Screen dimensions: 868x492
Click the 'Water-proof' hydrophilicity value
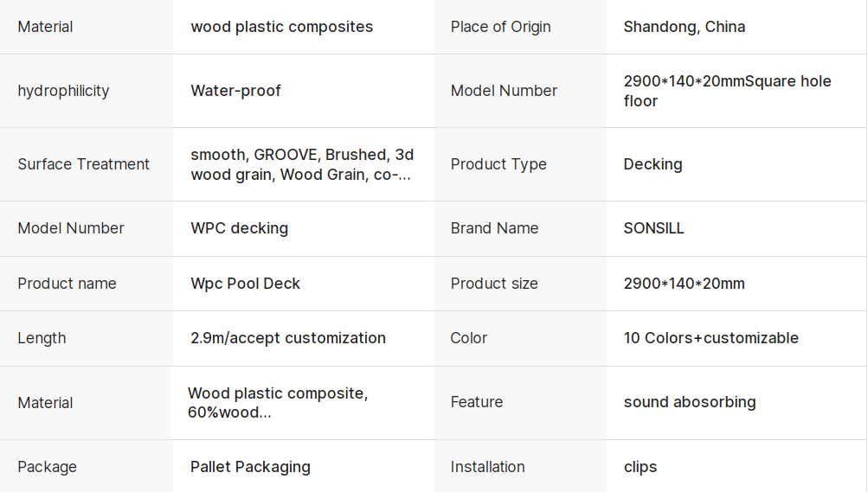(x=235, y=91)
